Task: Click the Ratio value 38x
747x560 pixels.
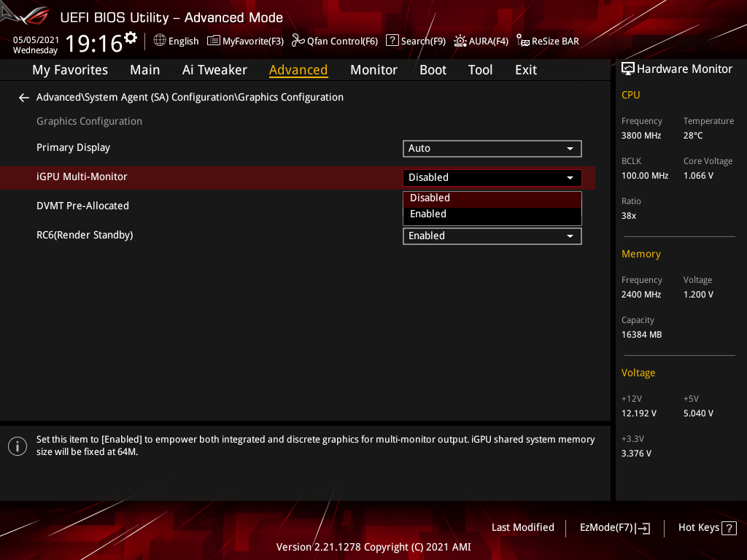Action: (x=629, y=216)
